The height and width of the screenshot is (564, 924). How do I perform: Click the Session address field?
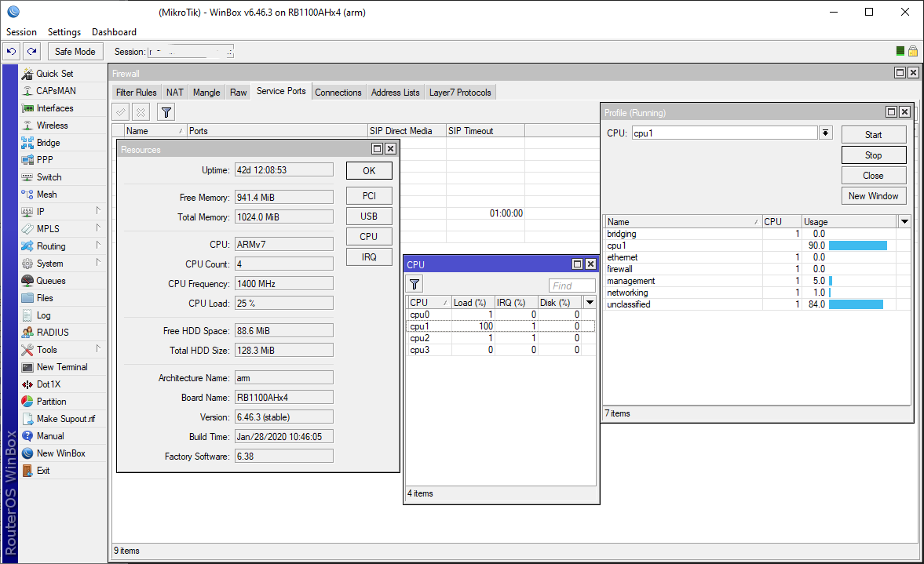coord(190,52)
